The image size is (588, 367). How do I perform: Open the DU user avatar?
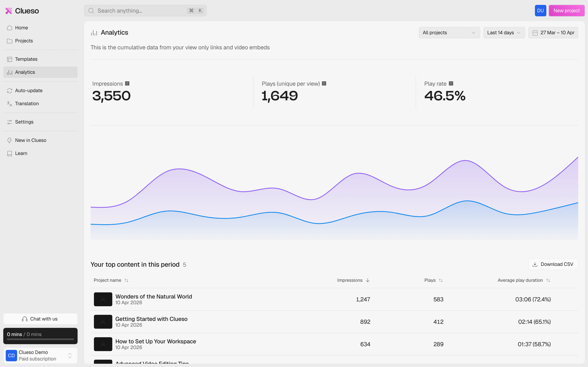click(x=540, y=11)
